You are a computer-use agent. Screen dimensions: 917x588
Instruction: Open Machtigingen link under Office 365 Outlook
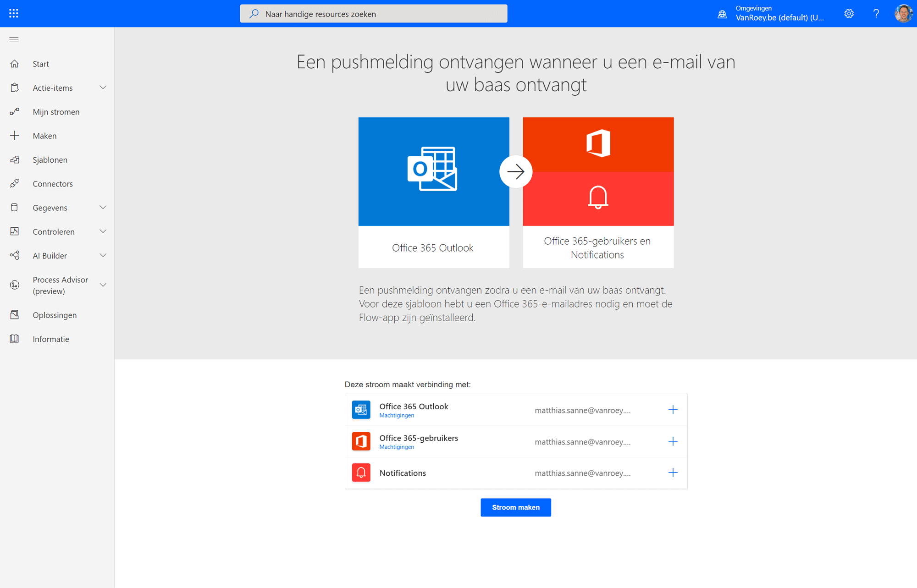click(x=397, y=415)
